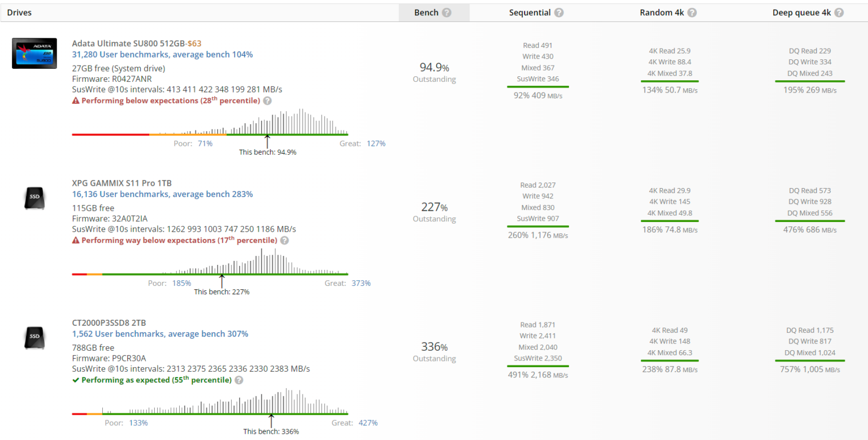
Task: Click the green checkmark beside Performing as expected
Action: coord(75,380)
